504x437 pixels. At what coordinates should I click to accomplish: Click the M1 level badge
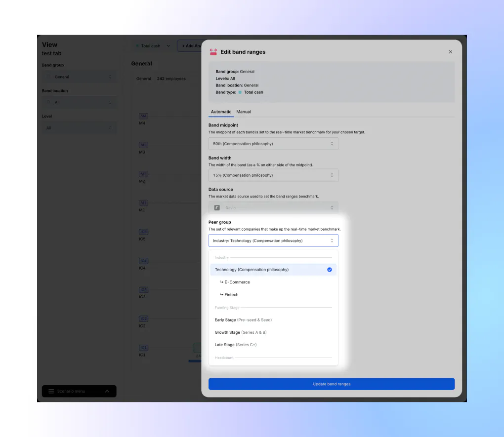point(143,203)
